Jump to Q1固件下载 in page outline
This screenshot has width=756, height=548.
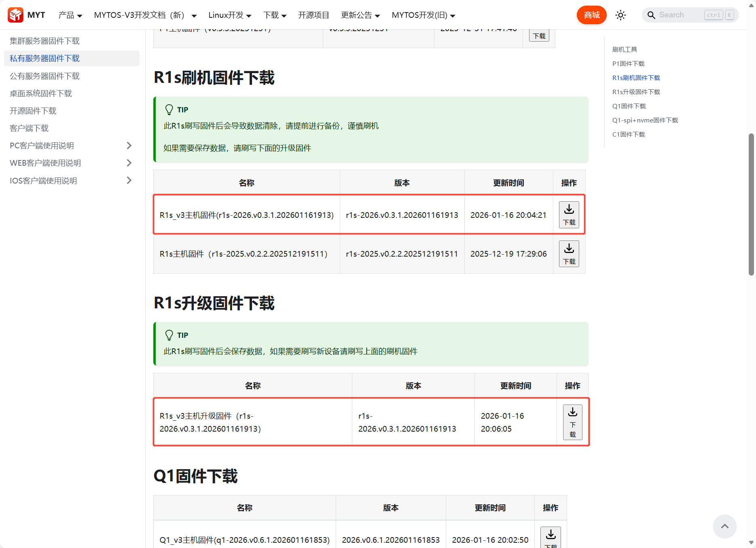tap(629, 106)
